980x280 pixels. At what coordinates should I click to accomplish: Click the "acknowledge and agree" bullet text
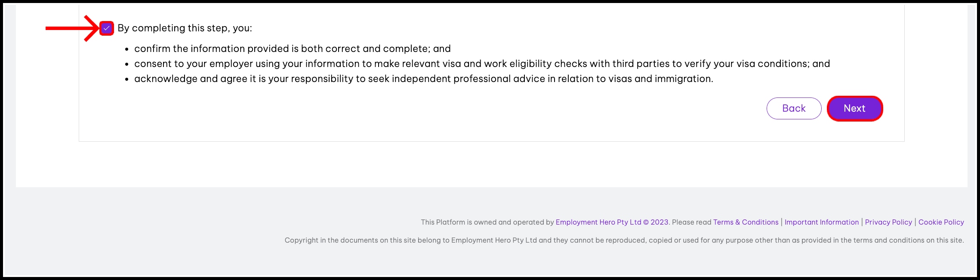pyautogui.click(x=423, y=79)
